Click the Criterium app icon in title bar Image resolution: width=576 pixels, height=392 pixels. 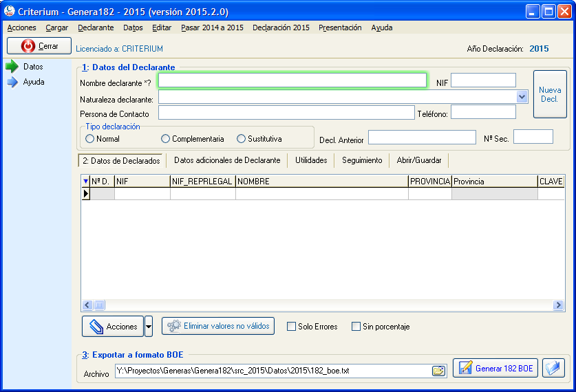click(x=9, y=12)
